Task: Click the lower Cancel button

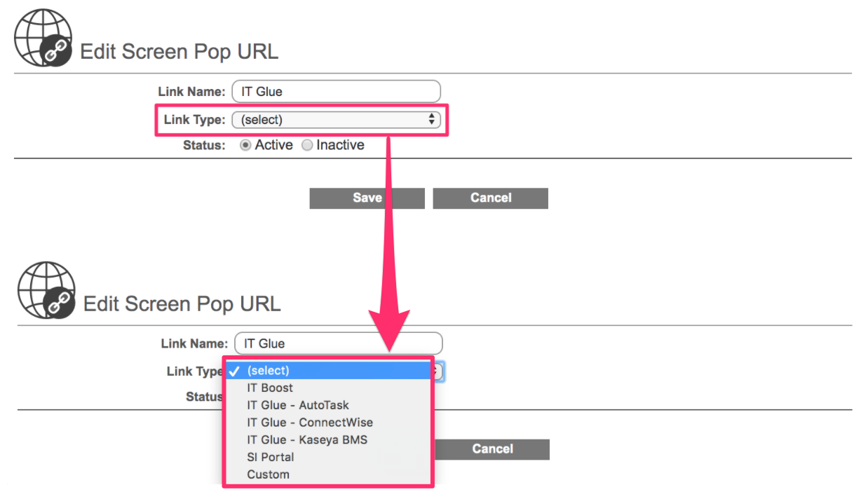Action: pyautogui.click(x=492, y=449)
